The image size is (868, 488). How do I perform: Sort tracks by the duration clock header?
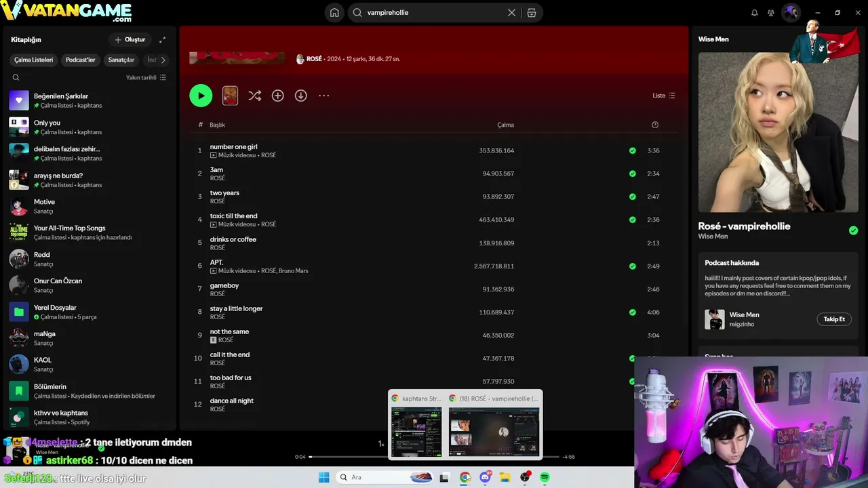pos(655,125)
